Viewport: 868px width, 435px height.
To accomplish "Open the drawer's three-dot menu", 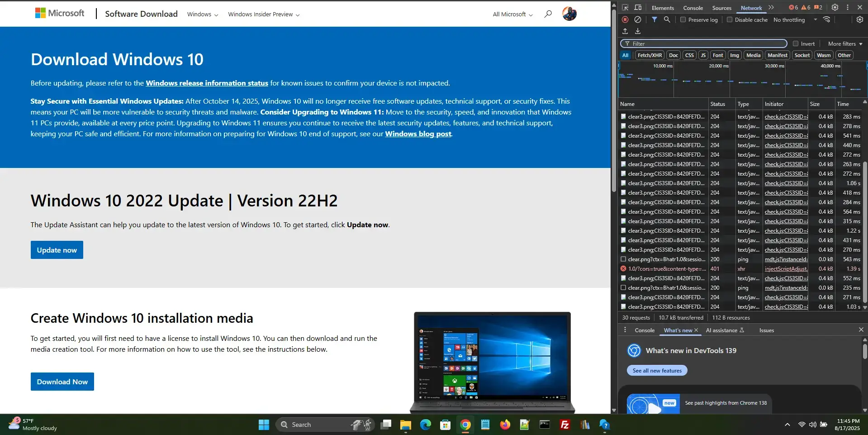I will point(625,330).
